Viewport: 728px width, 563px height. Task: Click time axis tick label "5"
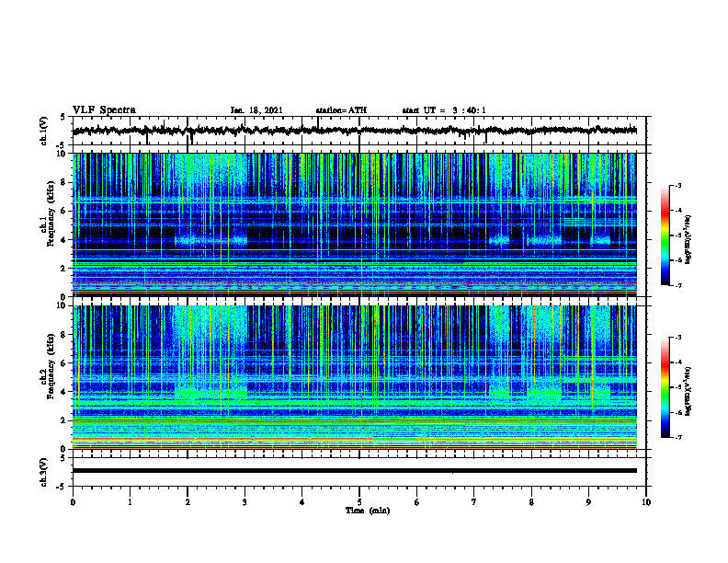click(359, 502)
